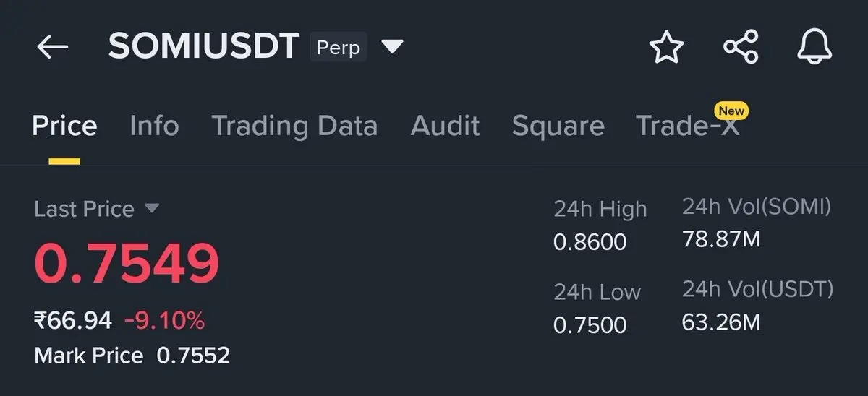
Task: Expand the Last Price type dropdown
Action: pos(151,208)
